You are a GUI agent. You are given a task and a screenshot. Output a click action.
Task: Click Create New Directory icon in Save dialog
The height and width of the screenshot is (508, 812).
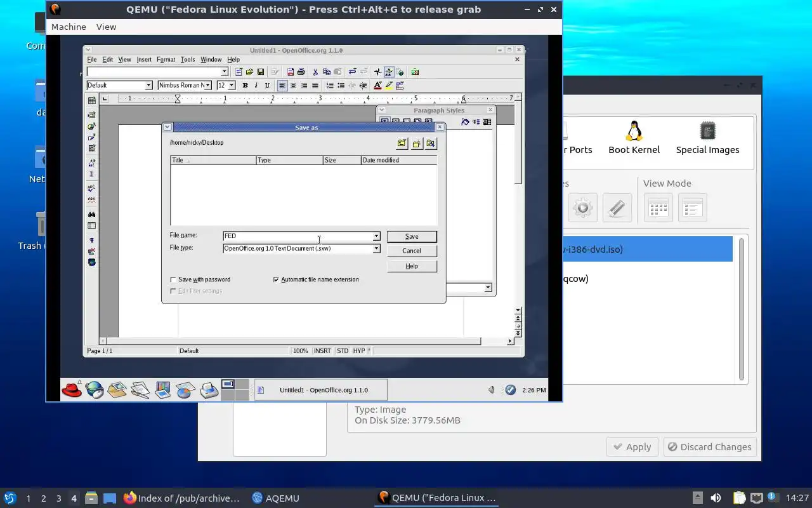(x=416, y=144)
